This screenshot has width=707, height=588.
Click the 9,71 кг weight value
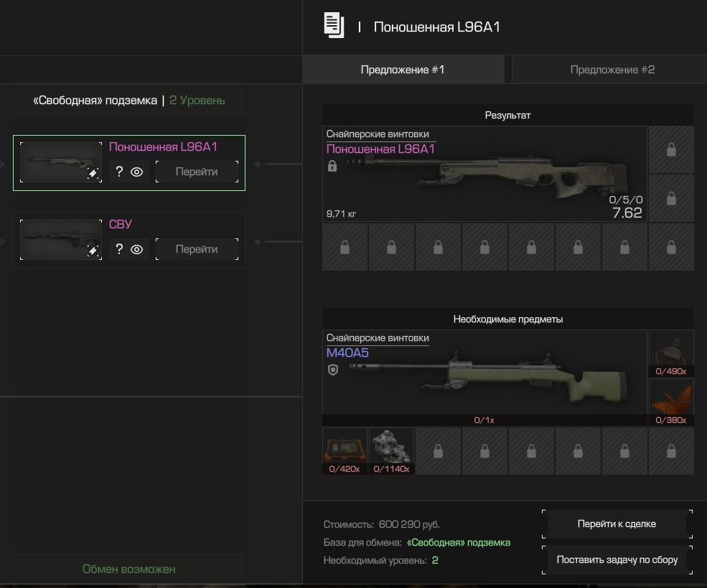[x=342, y=214]
